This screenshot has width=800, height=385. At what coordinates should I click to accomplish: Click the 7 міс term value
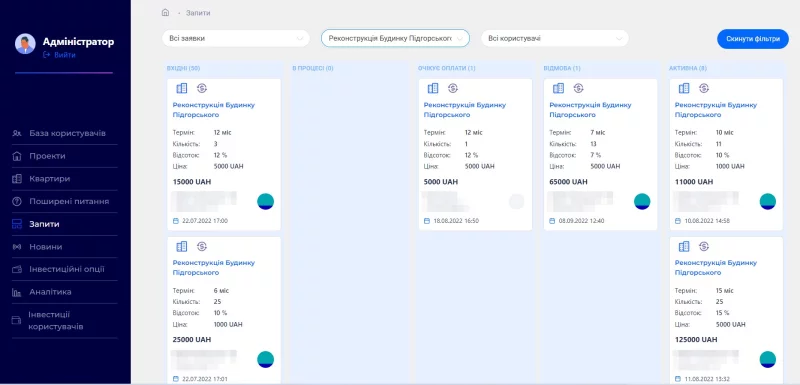[x=597, y=133]
